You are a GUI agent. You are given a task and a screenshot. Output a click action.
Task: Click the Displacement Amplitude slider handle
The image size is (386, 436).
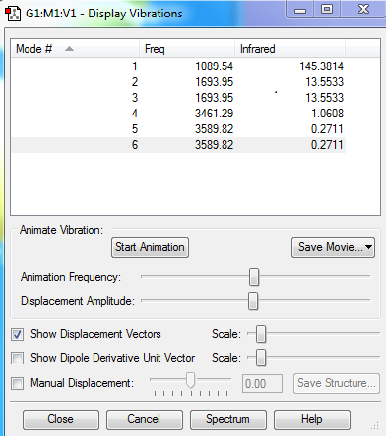(x=253, y=301)
